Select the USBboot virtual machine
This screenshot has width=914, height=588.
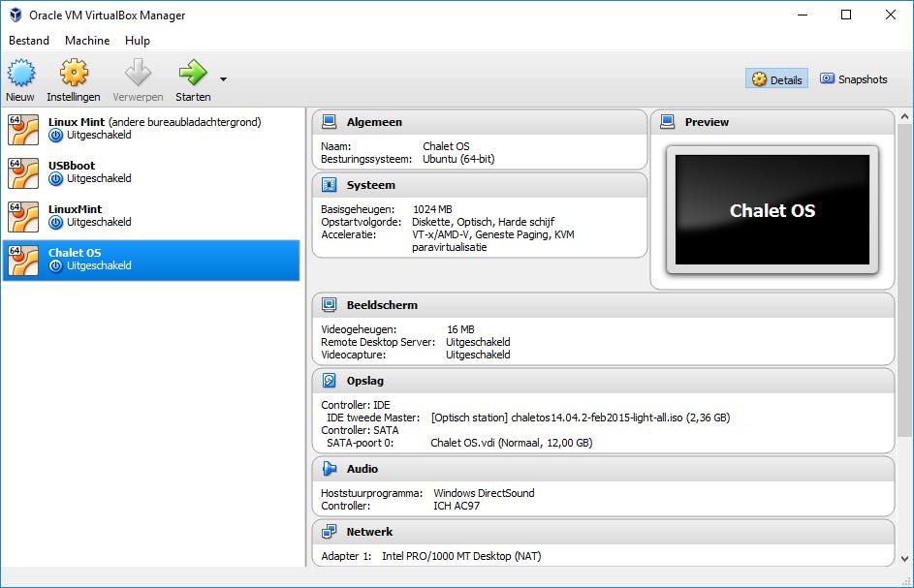coord(151,173)
